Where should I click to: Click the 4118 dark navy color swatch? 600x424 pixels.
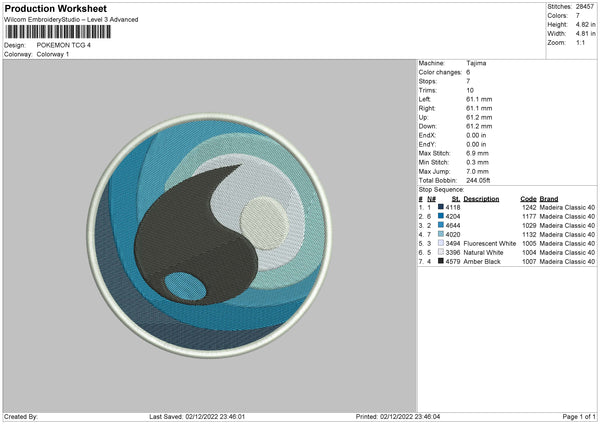[441, 207]
